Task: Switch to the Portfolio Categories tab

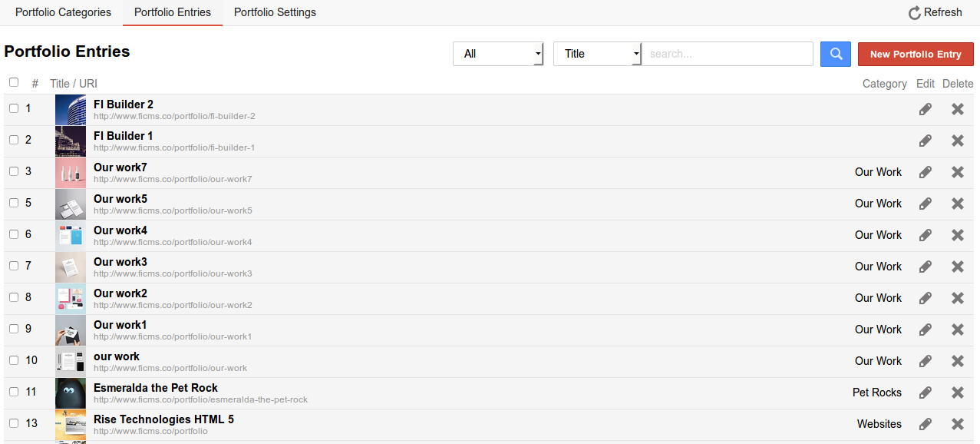Action: [x=63, y=12]
